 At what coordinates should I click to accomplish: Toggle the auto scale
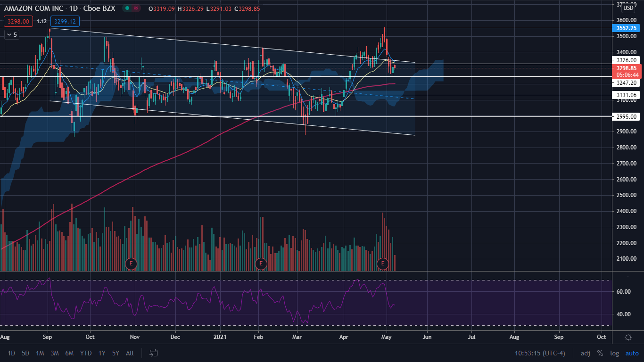click(x=632, y=353)
